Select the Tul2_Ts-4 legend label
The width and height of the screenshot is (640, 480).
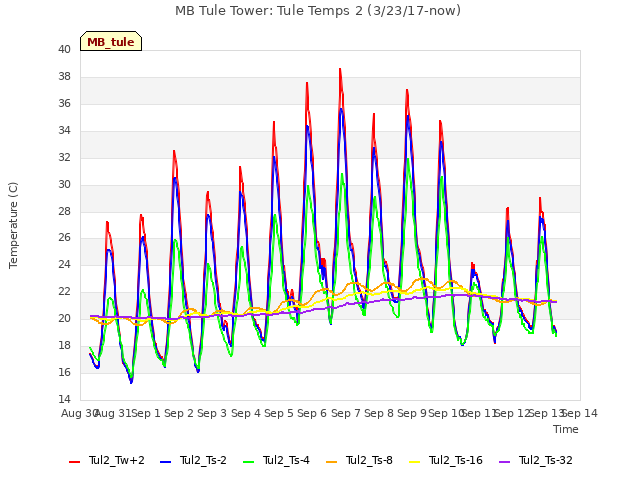tap(286, 460)
